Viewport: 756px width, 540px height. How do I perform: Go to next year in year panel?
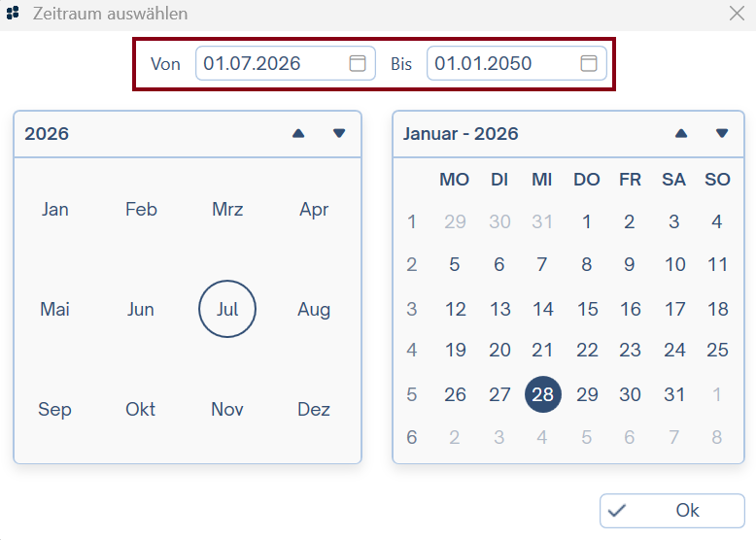[x=339, y=134]
